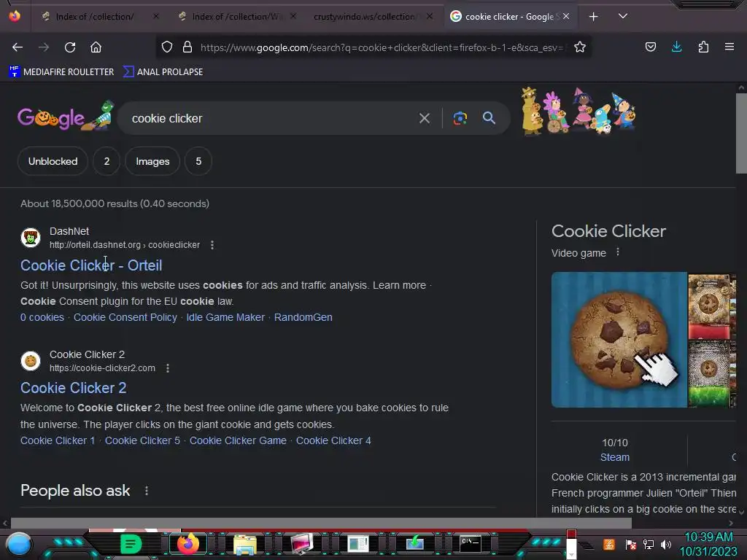Close the crustywindo.ws tab
747x560 pixels.
coord(430,17)
